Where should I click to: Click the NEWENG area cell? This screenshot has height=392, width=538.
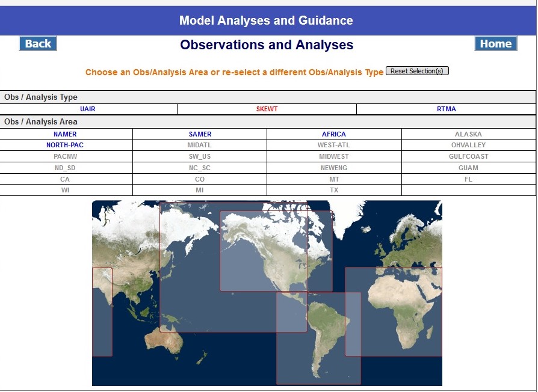tap(333, 168)
